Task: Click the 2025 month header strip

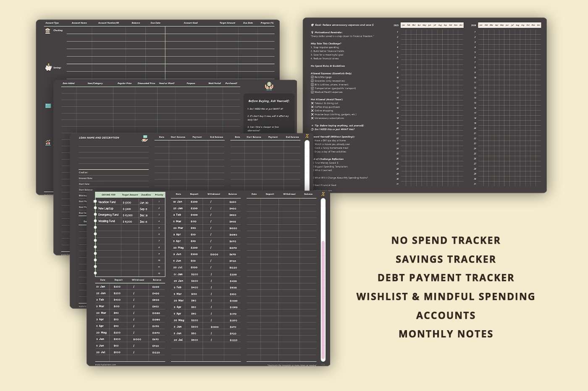Action: pos(432,25)
